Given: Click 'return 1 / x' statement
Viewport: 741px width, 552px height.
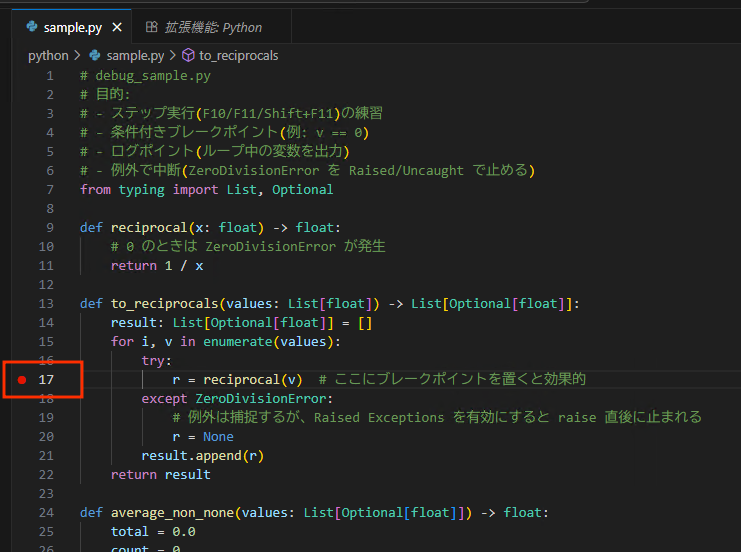Looking at the screenshot, I should 157,266.
